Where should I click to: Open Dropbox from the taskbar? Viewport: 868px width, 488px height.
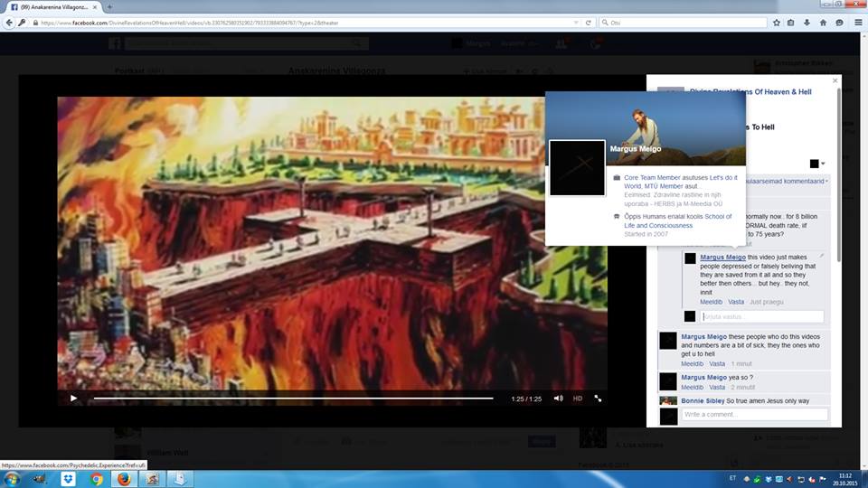click(68, 479)
